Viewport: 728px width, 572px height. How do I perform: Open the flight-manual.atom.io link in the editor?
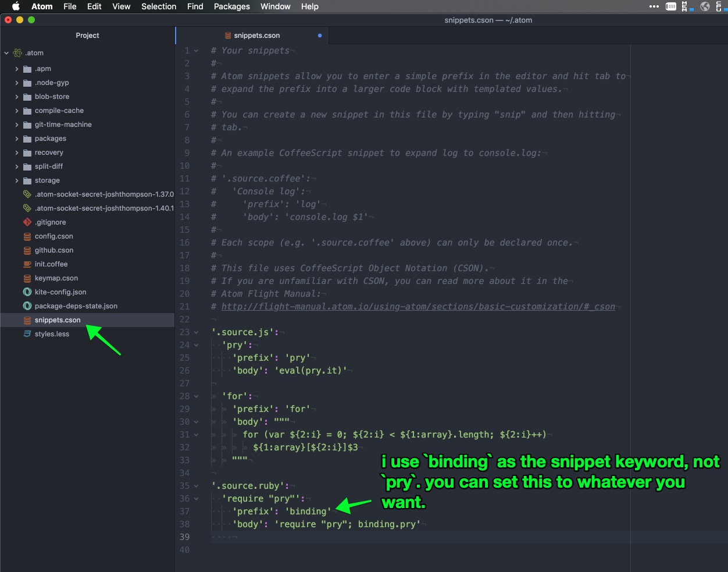[418, 307]
